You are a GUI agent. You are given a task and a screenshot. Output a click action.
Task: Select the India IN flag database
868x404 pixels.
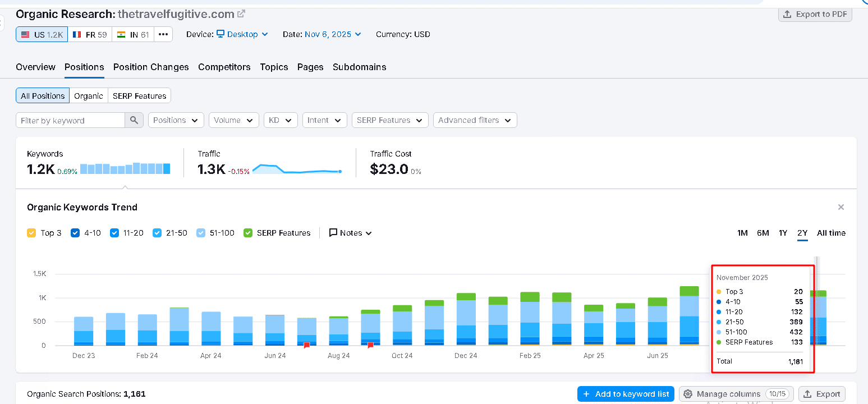click(133, 34)
